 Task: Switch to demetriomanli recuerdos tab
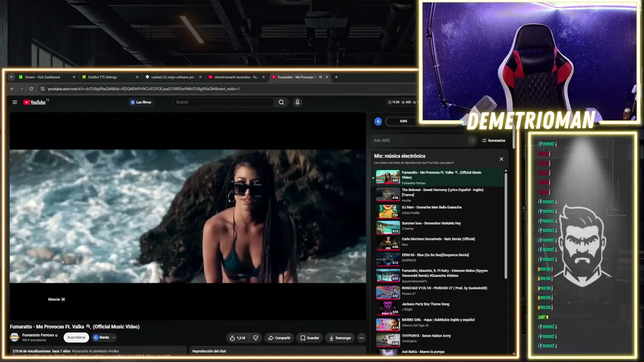236,77
